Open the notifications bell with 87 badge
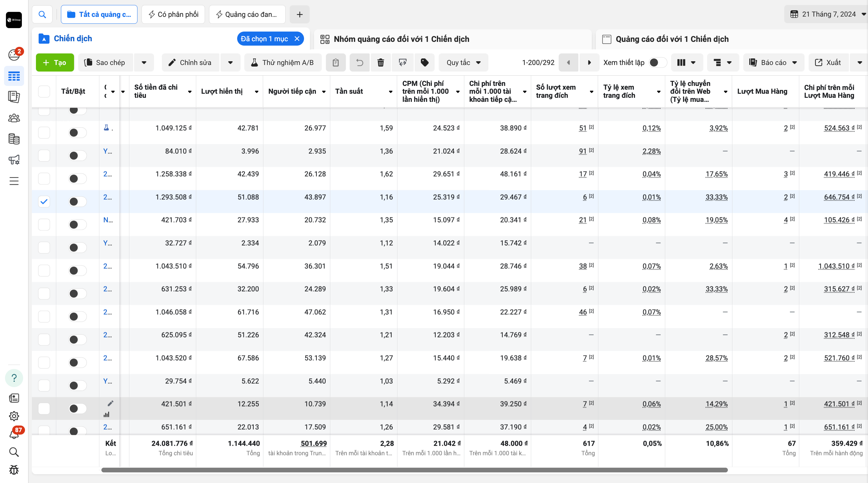Viewport: 868px width, 483px height. tap(14, 434)
